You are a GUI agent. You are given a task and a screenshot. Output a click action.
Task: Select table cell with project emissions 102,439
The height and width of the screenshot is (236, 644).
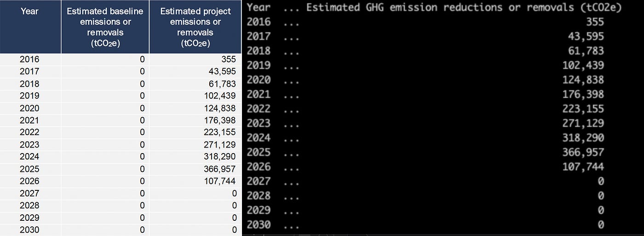coord(220,96)
